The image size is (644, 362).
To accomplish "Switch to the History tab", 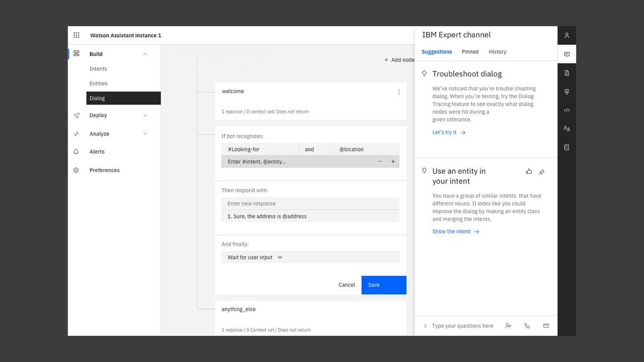I will (498, 52).
